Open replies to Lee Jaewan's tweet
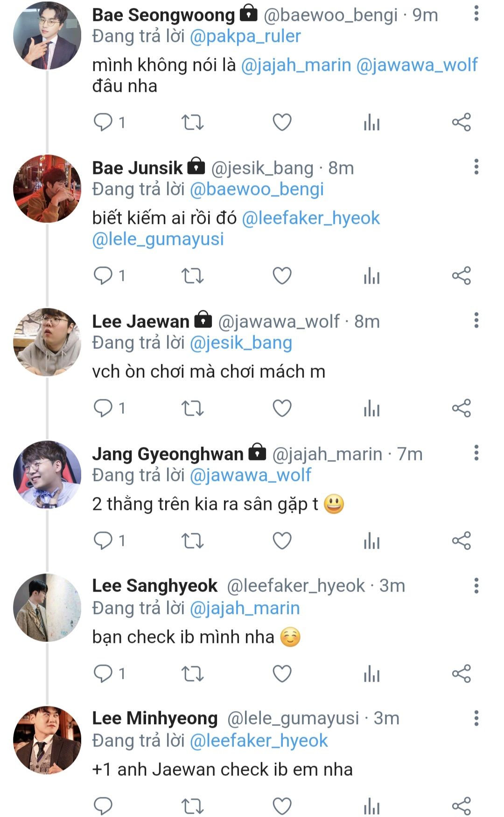The height and width of the screenshot is (817, 504). click(103, 408)
